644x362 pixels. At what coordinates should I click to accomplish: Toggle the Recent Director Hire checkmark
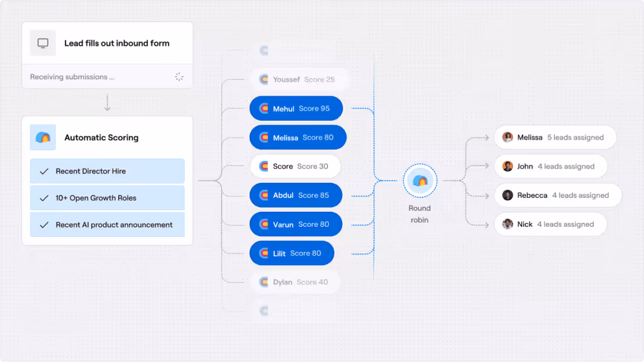click(43, 171)
